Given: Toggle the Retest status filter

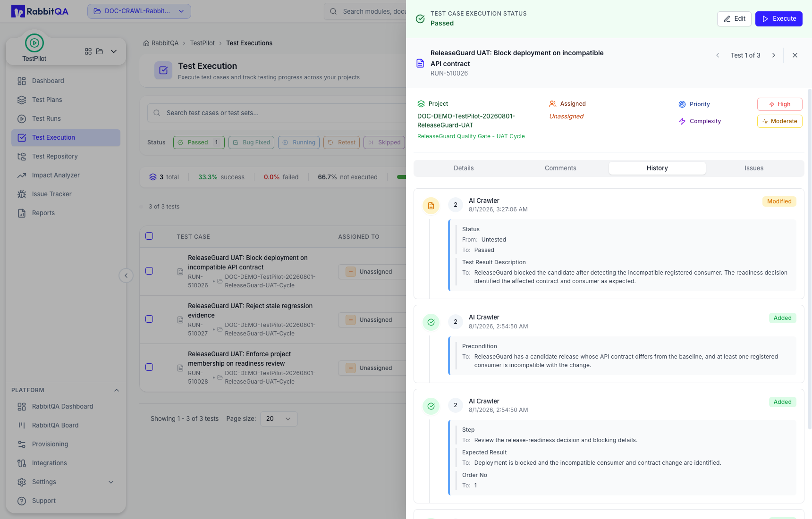Looking at the screenshot, I should tap(342, 142).
